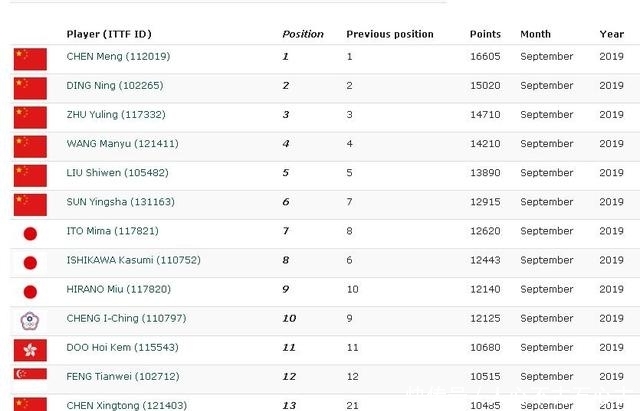Image resolution: width=640 pixels, height=411 pixels.
Task: Click the Player (ITTF ID) header
Action: (x=109, y=34)
